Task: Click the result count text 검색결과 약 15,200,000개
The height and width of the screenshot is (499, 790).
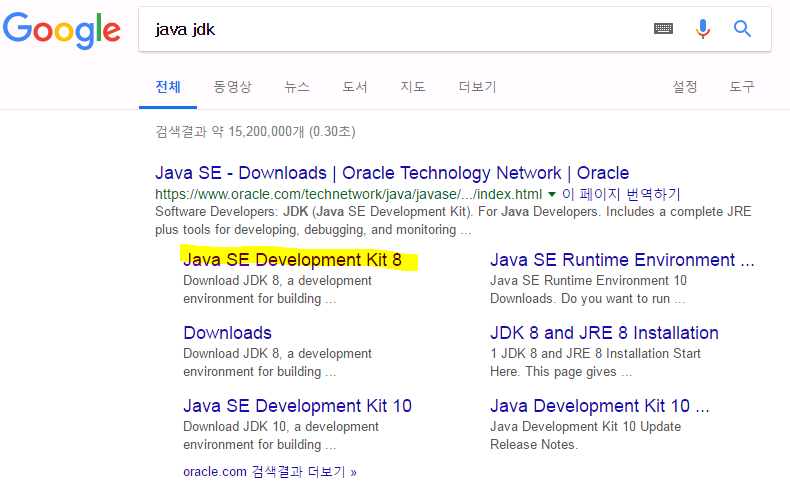Action: pyautogui.click(x=255, y=132)
